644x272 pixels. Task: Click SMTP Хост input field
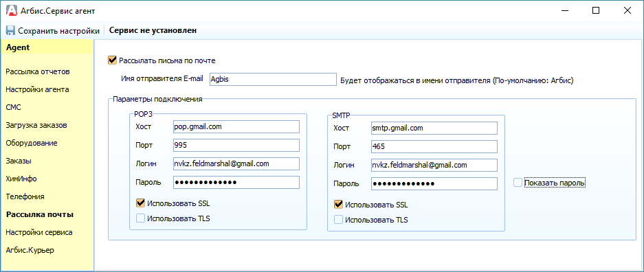tap(434, 128)
